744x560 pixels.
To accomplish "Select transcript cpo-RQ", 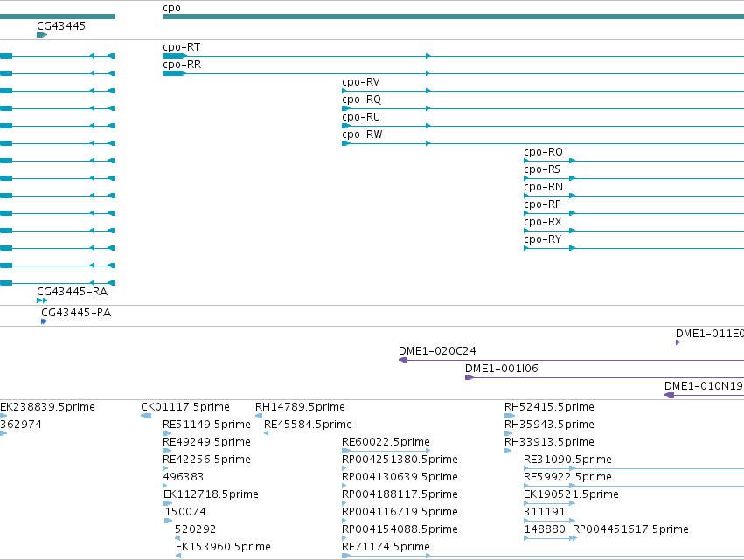I will [362, 100].
